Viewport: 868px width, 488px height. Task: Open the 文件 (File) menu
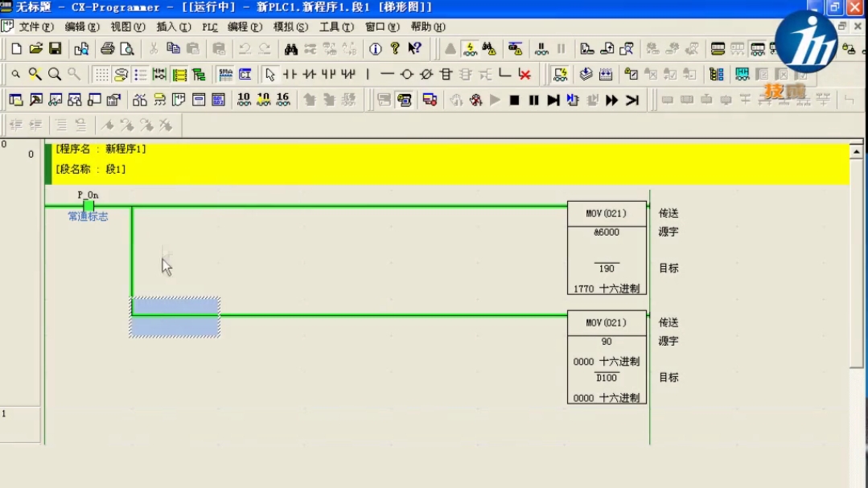(x=35, y=27)
